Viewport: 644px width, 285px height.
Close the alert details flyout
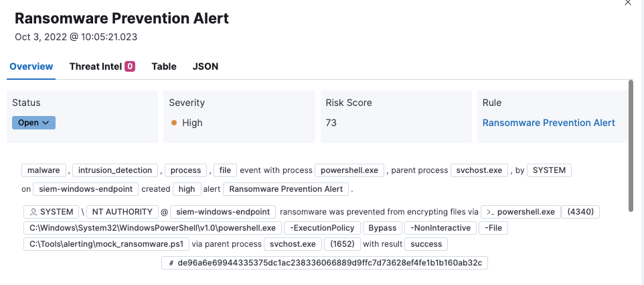point(627,3)
